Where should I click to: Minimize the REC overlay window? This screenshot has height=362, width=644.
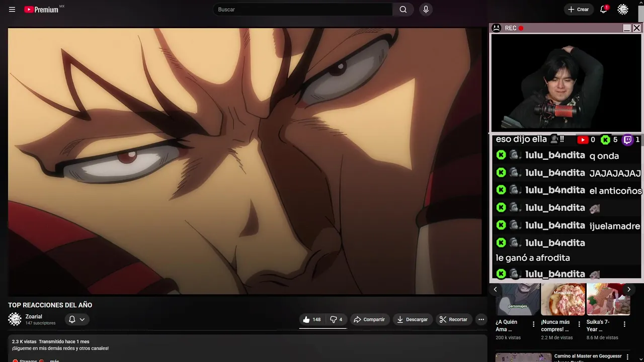click(x=627, y=28)
